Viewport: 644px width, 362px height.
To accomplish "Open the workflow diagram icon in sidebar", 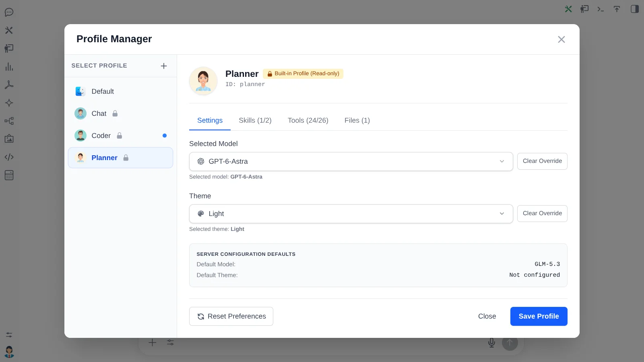I will [x=9, y=121].
